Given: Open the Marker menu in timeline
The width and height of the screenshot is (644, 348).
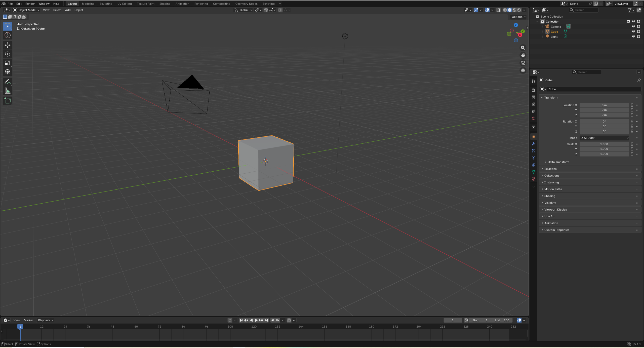Looking at the screenshot, I should coord(28,320).
